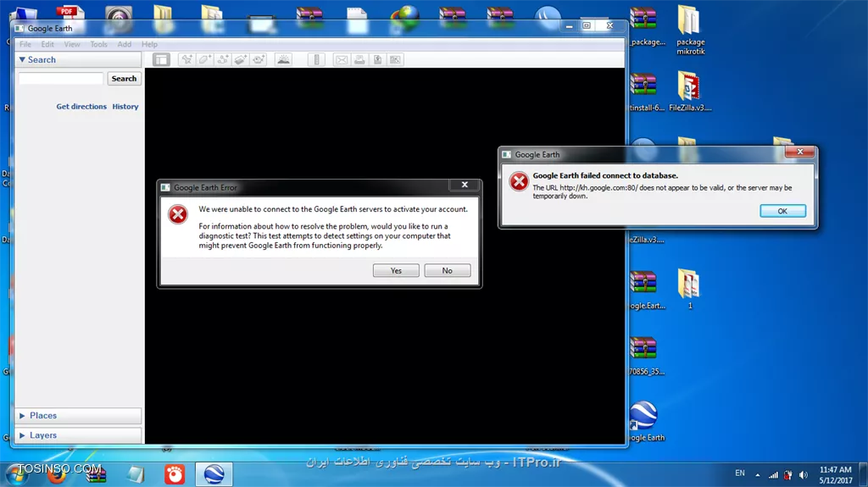Open the Tools menu

98,44
